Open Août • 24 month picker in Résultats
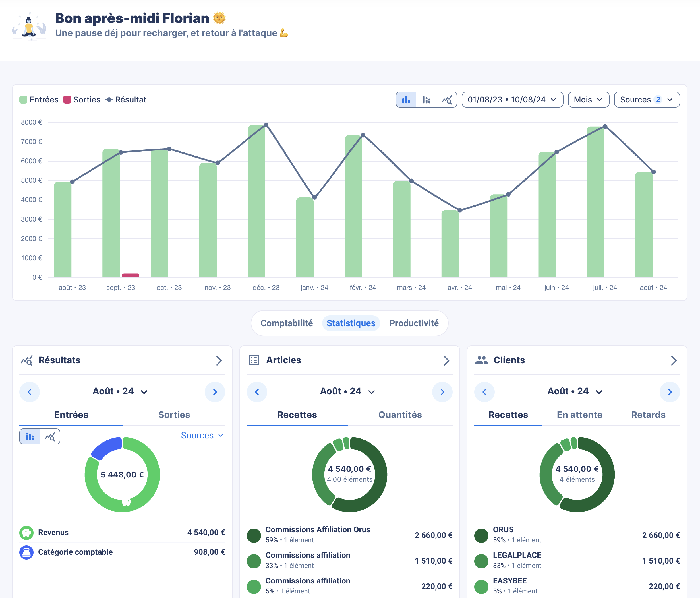 click(x=120, y=391)
